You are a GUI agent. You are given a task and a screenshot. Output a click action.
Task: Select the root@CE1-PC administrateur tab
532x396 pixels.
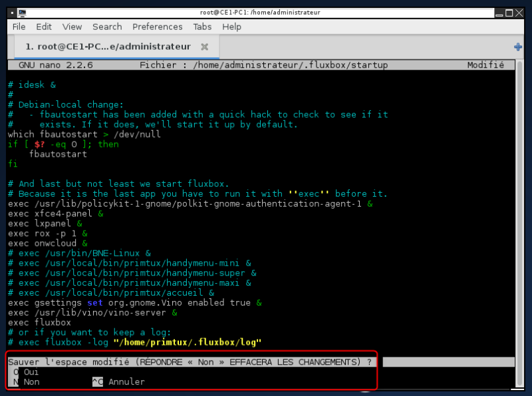click(117, 47)
